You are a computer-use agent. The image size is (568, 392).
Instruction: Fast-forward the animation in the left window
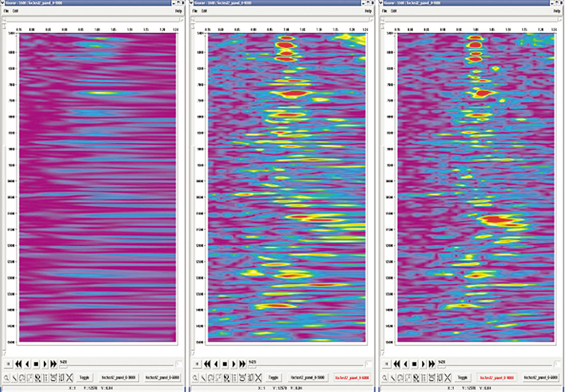pos(54,364)
